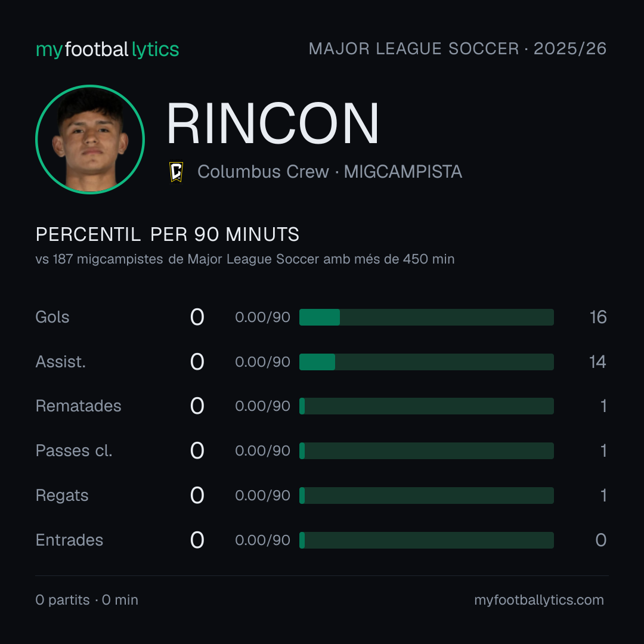The width and height of the screenshot is (644, 644).
Task: Open the myfootballytics.com footer link
Action: pyautogui.click(x=539, y=600)
